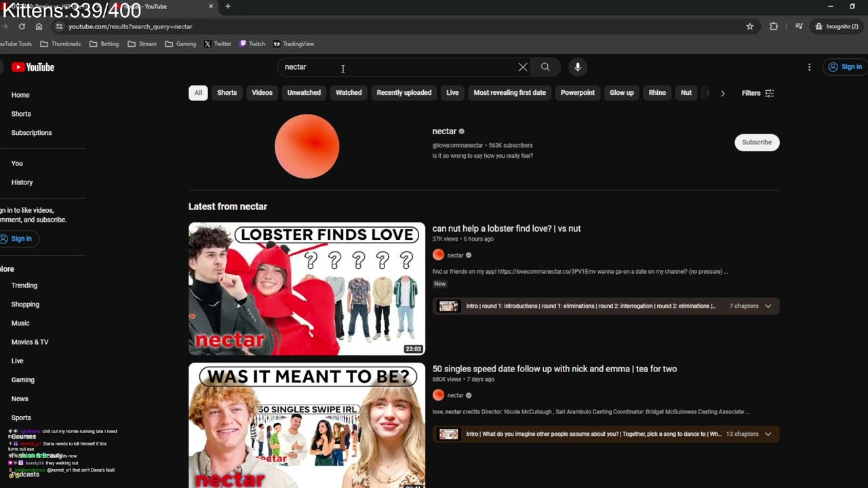Click the magnifier search button
The height and width of the screenshot is (488, 868).
[545, 67]
